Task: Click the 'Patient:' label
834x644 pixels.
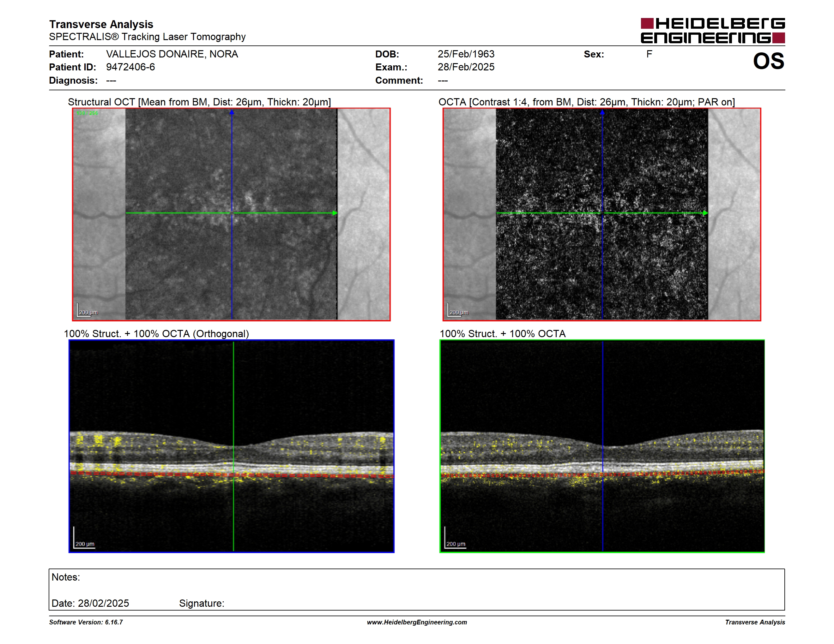Action: pos(66,54)
